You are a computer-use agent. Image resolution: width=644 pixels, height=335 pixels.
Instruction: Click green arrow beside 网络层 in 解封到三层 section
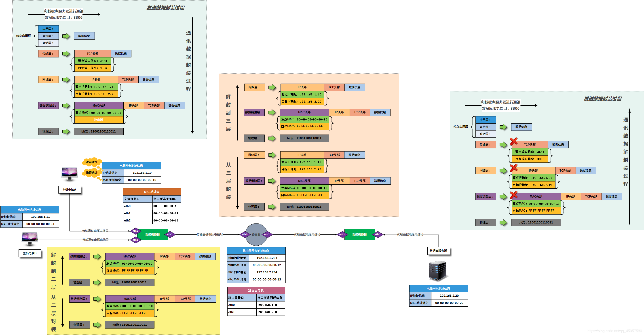[x=272, y=87]
